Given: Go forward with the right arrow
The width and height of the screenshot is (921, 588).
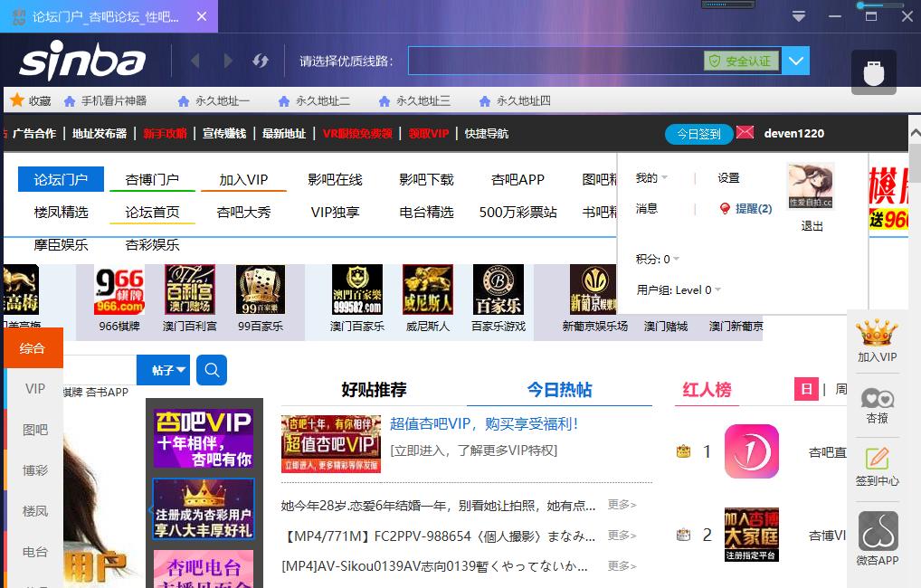Looking at the screenshot, I should [x=228, y=61].
